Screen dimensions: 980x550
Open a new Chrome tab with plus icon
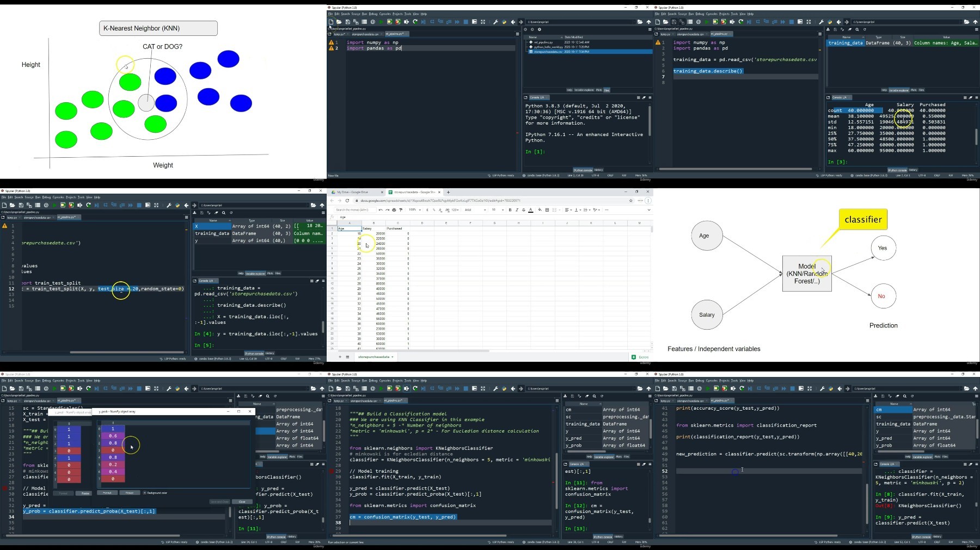tap(448, 192)
